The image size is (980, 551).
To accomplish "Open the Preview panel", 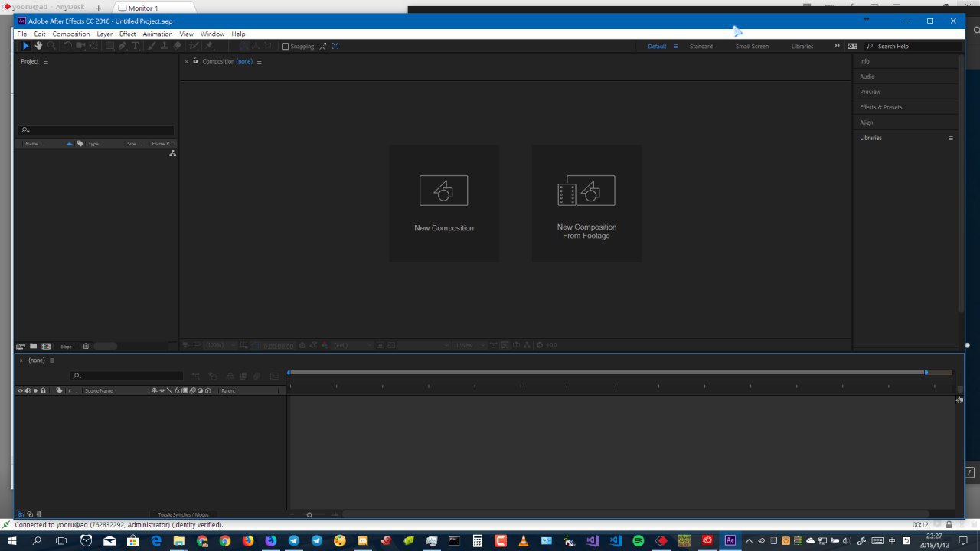I will (x=870, y=92).
